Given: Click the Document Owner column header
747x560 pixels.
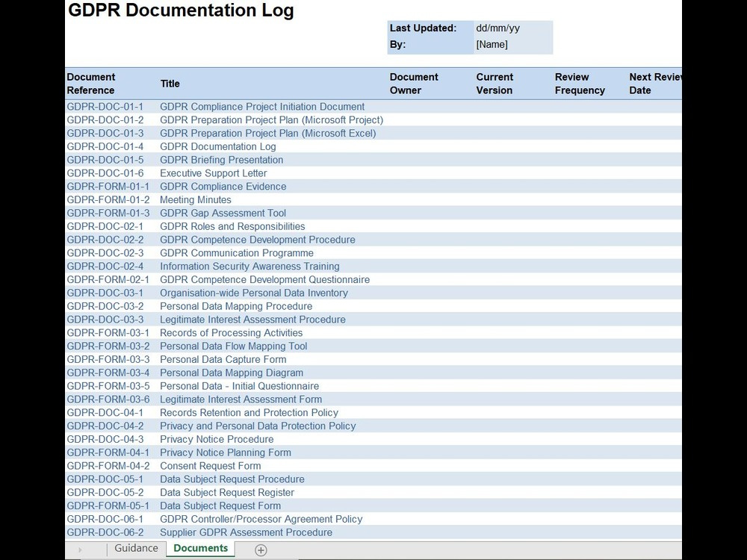Looking at the screenshot, I should (x=414, y=84).
